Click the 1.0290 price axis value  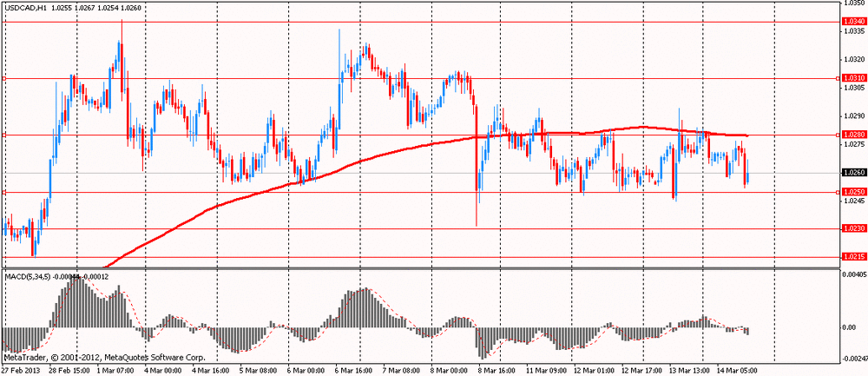[x=853, y=115]
